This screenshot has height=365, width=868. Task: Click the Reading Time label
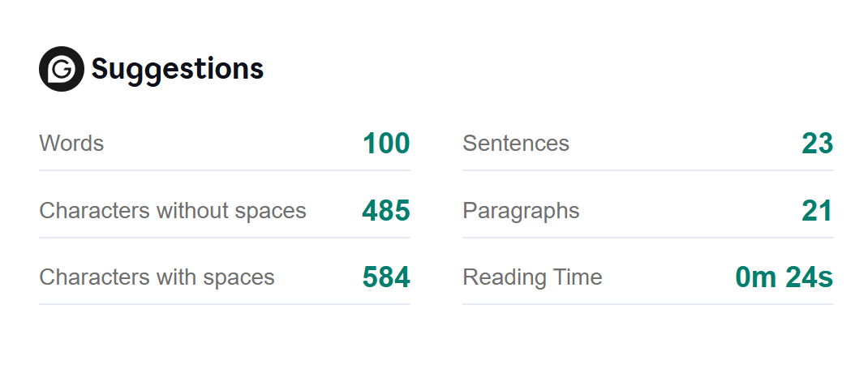(532, 277)
